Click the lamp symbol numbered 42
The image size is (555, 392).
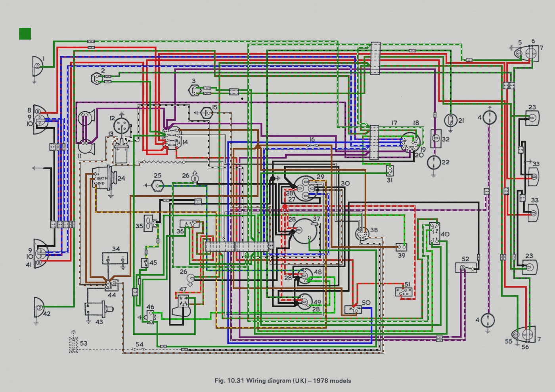39,307
